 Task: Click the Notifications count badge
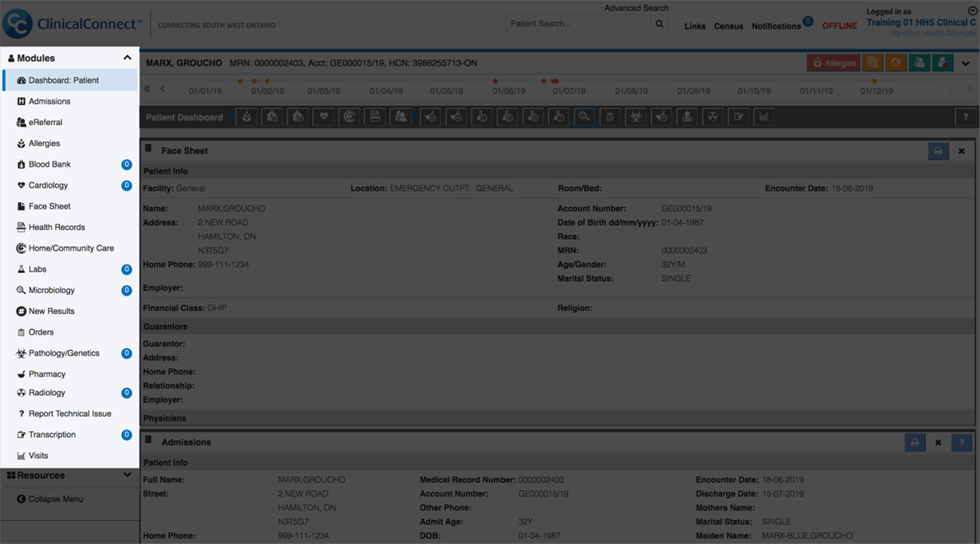(x=808, y=21)
